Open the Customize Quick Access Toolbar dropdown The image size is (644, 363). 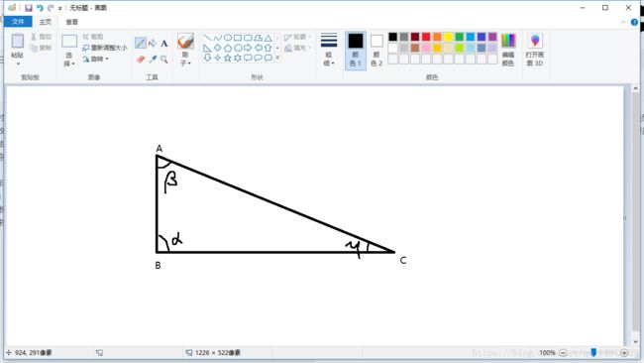60,8
